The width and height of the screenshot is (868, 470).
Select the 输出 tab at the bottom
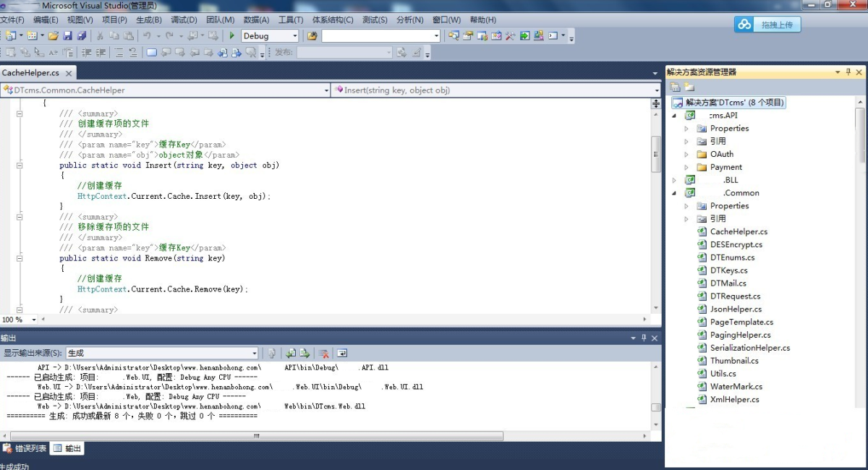67,448
